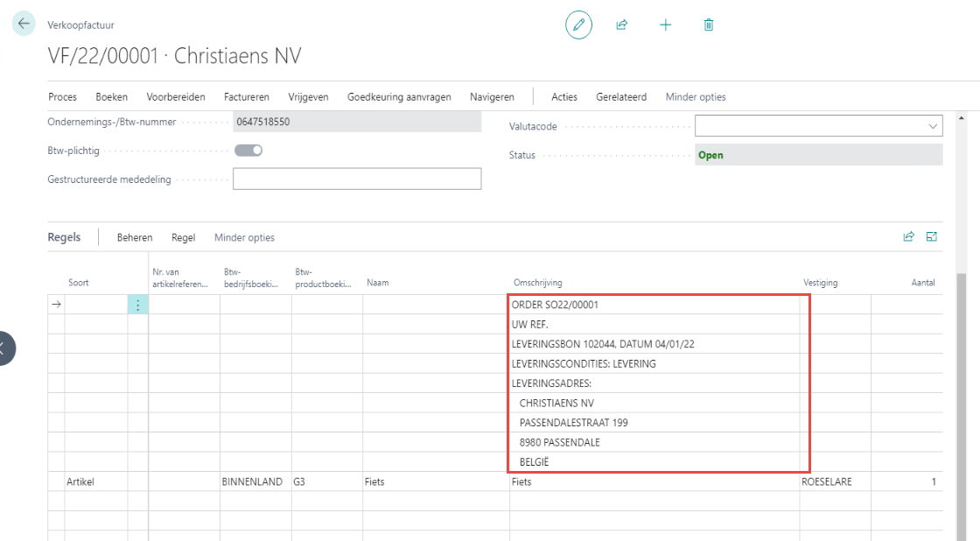The image size is (980, 541).
Task: Click the pencil edit icon
Action: point(578,25)
